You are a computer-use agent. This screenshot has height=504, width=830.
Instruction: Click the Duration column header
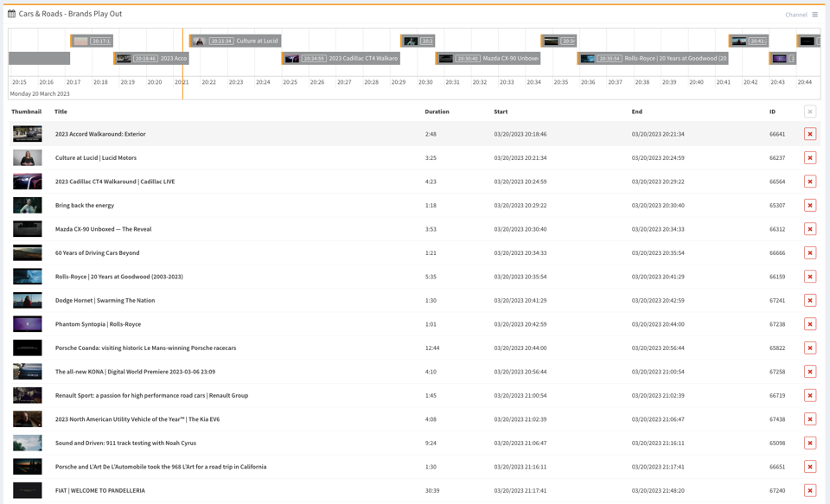pos(437,112)
